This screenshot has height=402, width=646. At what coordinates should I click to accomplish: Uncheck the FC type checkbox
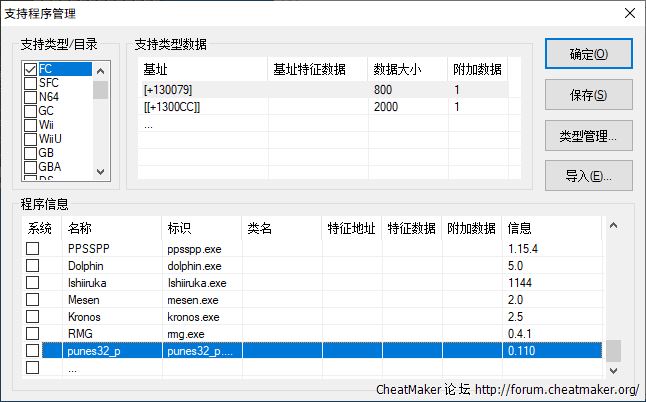click(31, 69)
